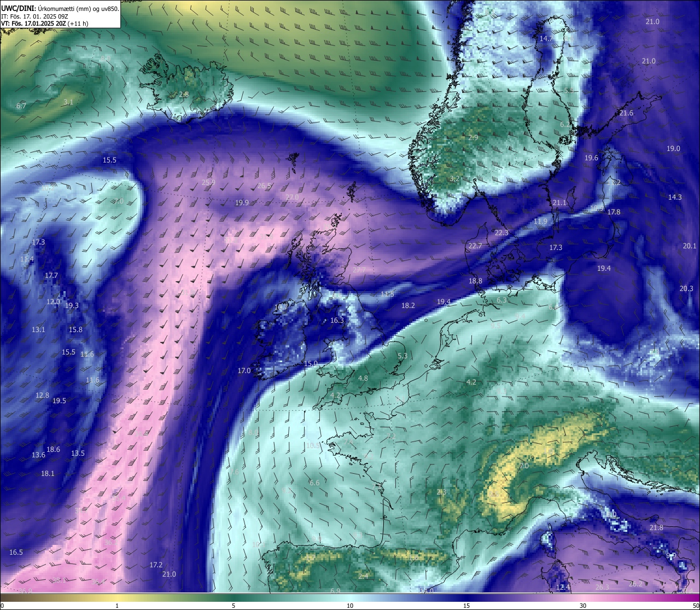Click the 6.7 value label

(x=21, y=106)
